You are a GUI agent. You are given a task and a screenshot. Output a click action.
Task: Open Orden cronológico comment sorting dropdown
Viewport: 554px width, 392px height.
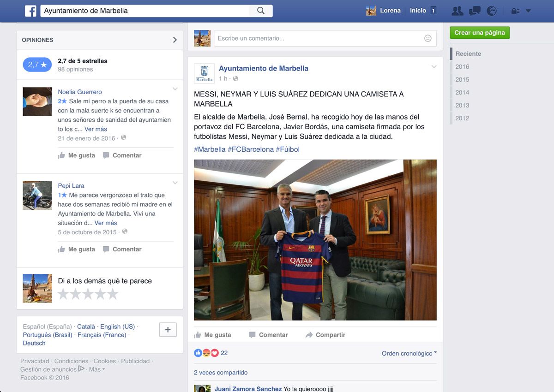(409, 353)
